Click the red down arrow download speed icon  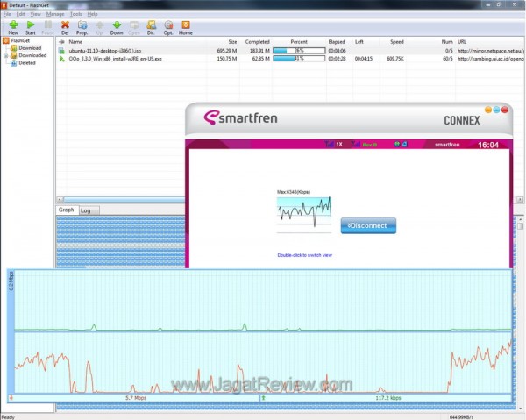click(x=11, y=398)
